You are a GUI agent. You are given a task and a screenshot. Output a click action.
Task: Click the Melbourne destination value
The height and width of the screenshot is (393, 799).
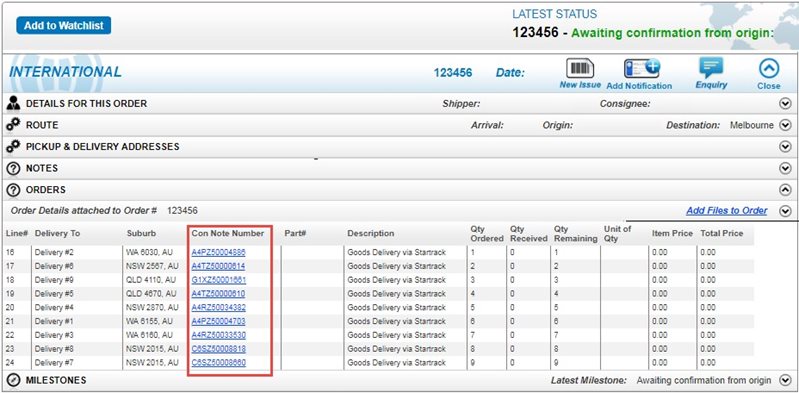click(752, 125)
